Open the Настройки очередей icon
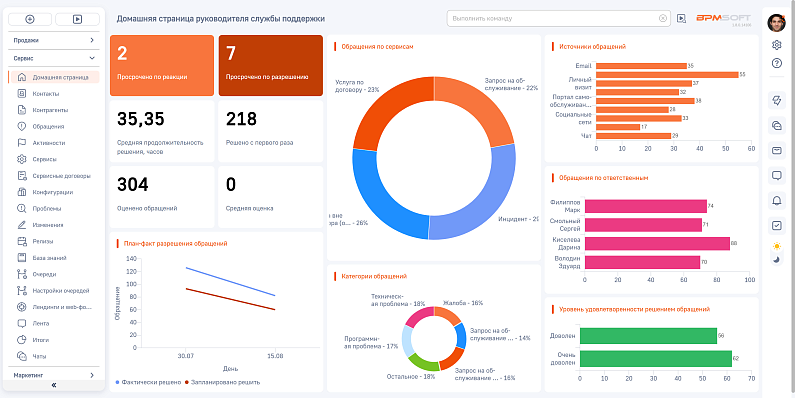Viewport: 795px width, 398px height. pos(21,291)
